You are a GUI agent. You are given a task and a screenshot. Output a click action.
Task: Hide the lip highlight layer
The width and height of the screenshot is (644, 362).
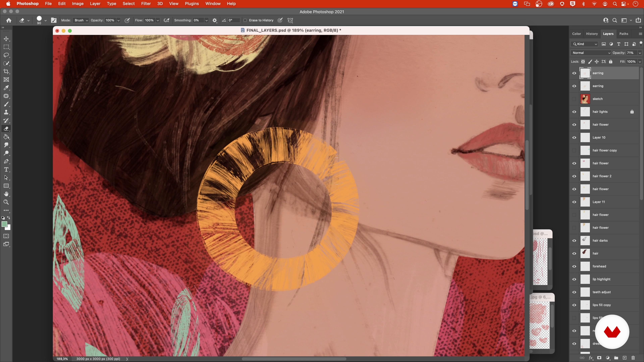574,279
